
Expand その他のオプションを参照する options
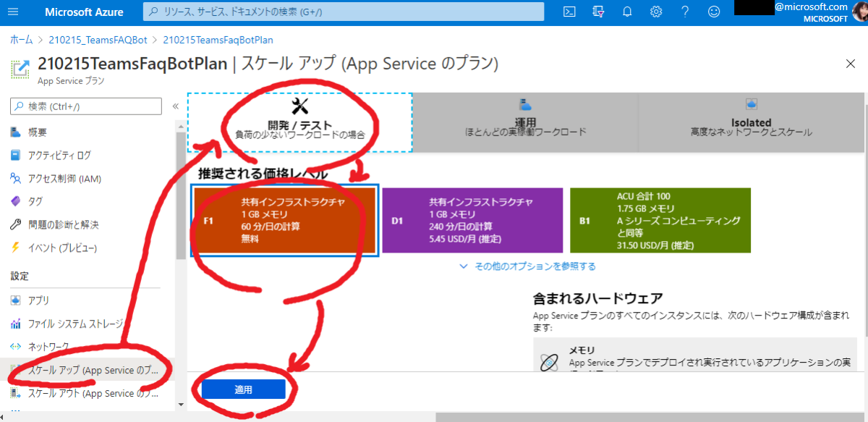(x=527, y=266)
